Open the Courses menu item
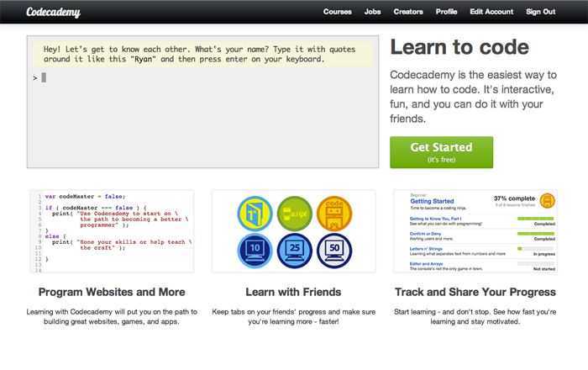 tap(338, 12)
